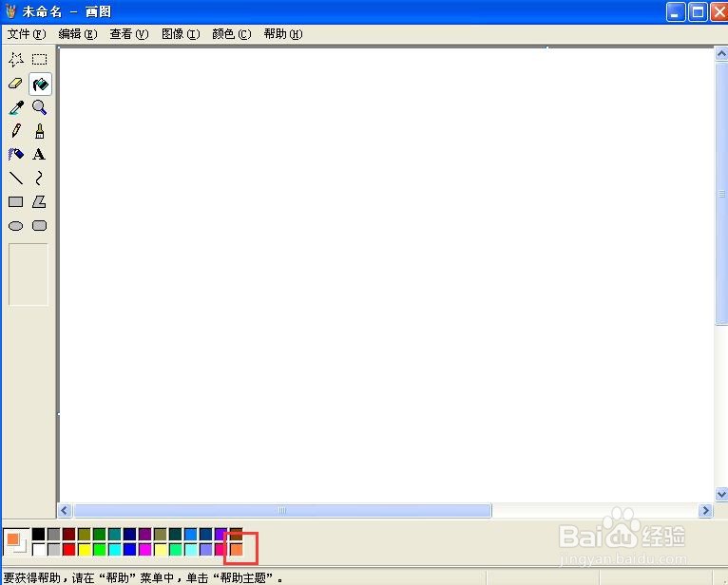Select the pale yellow swatch

point(161,550)
